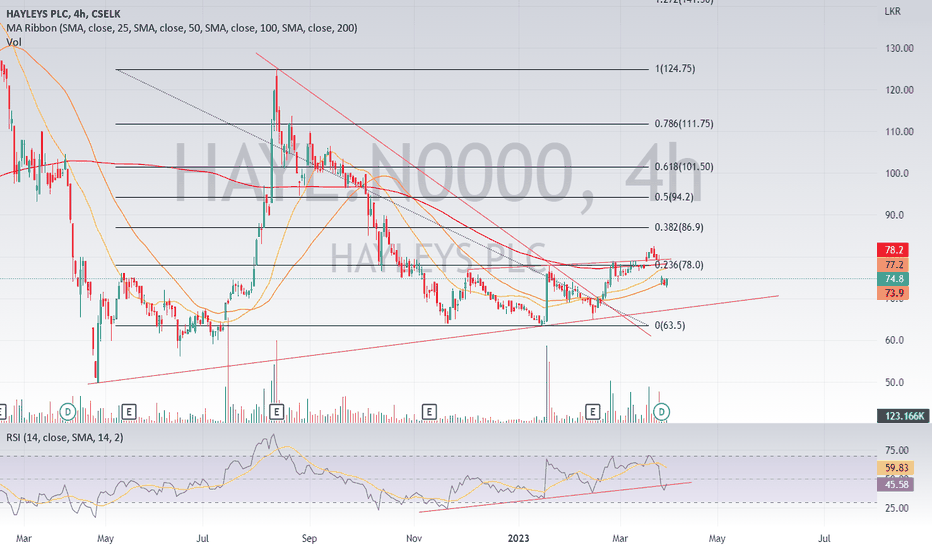Image resolution: width=932 pixels, height=550 pixels.
Task: Click the 0.5(94.2) Fibonacci level label
Action: click(x=674, y=197)
